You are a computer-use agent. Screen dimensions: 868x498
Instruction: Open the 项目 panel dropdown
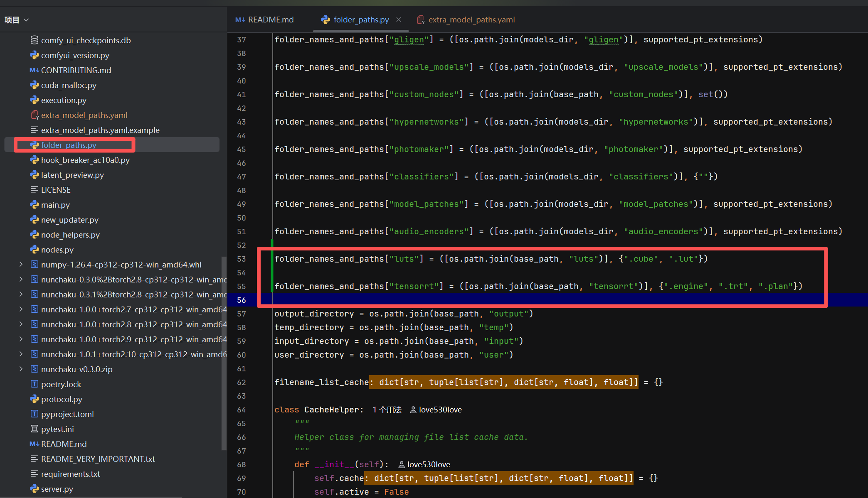26,20
